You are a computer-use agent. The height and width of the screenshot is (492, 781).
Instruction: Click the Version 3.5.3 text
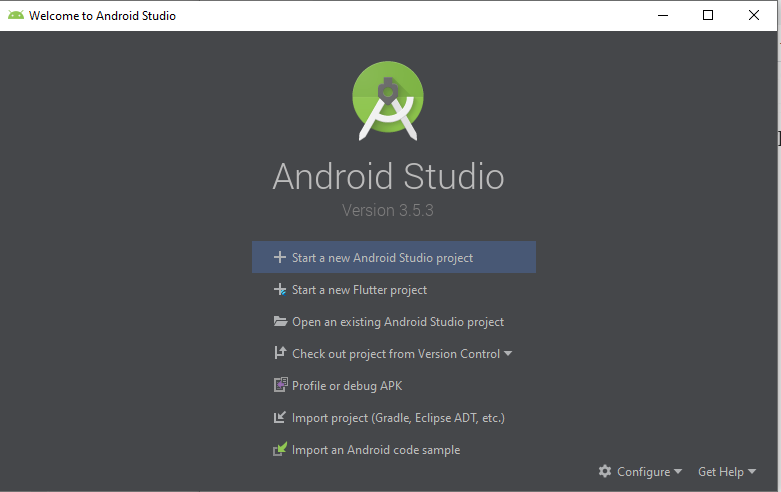tap(388, 210)
